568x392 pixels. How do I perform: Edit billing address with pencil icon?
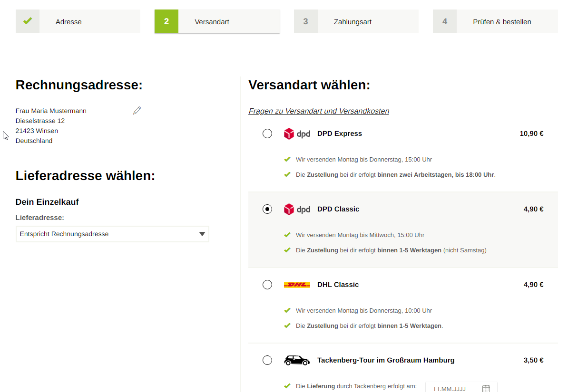137,110
